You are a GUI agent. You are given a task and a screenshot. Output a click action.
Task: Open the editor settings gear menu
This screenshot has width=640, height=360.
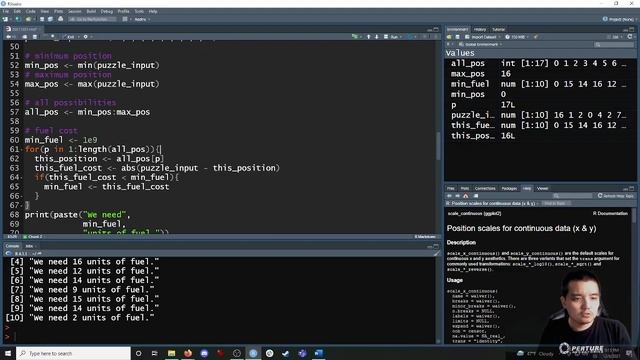click(86, 37)
